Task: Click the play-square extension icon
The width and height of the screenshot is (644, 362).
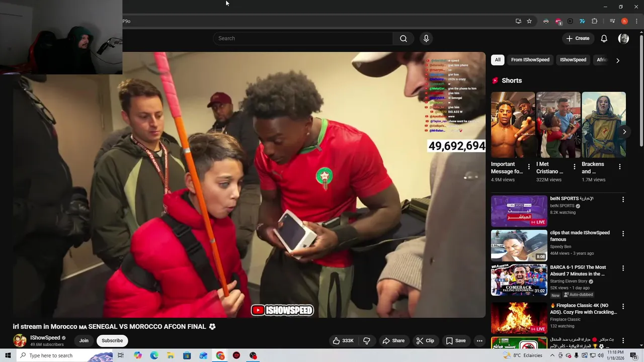Action: (x=570, y=21)
